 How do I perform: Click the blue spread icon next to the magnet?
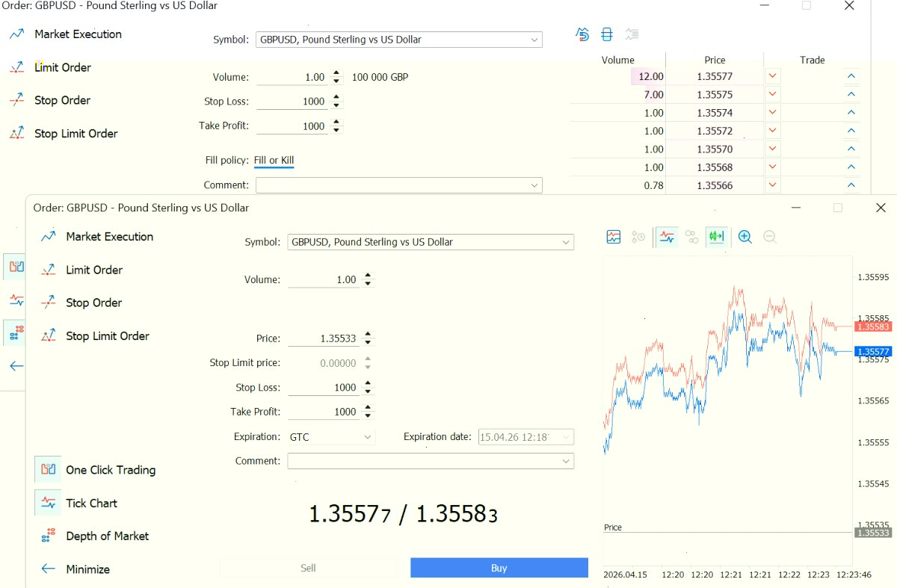click(607, 34)
